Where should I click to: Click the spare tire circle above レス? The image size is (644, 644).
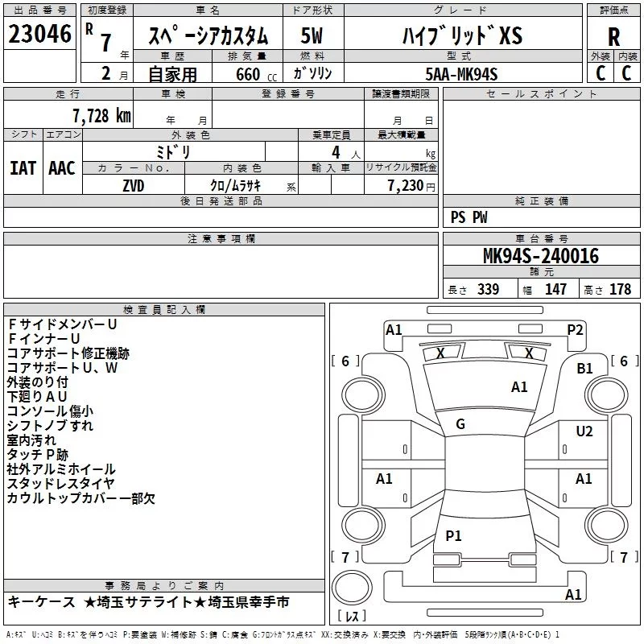click(352, 588)
